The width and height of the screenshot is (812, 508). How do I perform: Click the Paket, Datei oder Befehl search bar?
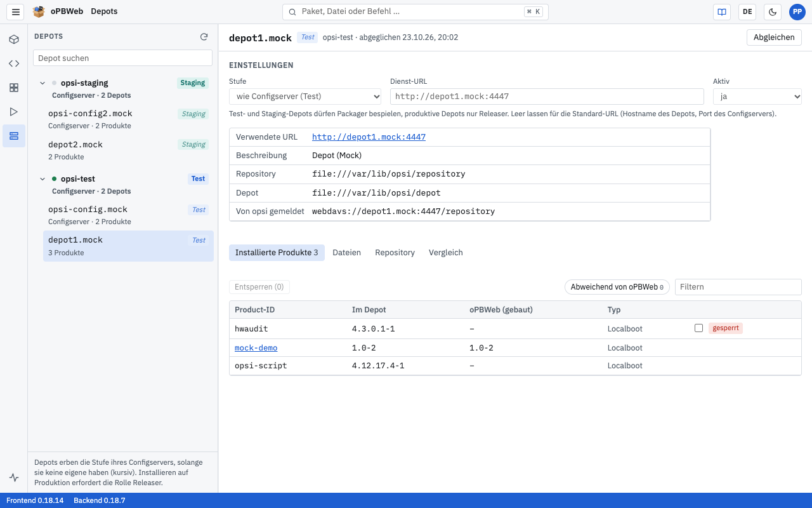pos(416,11)
